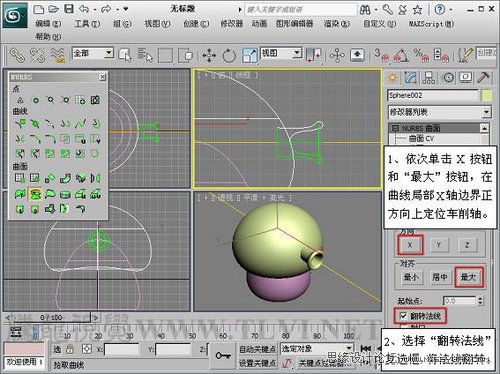This screenshot has height=374, width=500.
Task: Activate the Select Object tool
Action: pos(125,55)
